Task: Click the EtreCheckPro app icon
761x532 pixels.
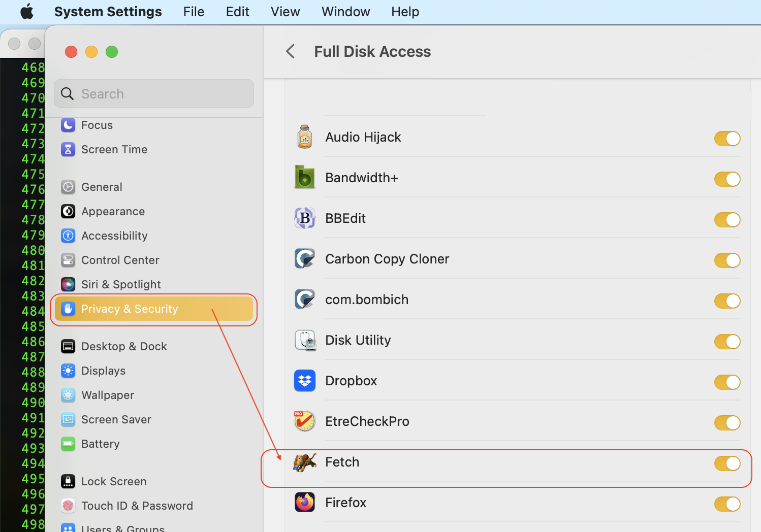Action: pyautogui.click(x=305, y=421)
